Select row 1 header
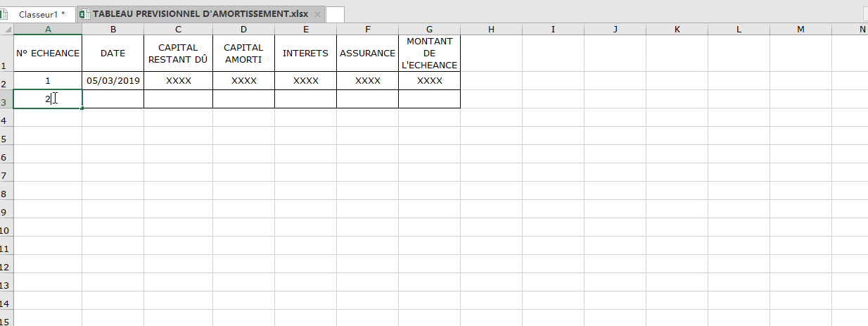 [x=6, y=53]
